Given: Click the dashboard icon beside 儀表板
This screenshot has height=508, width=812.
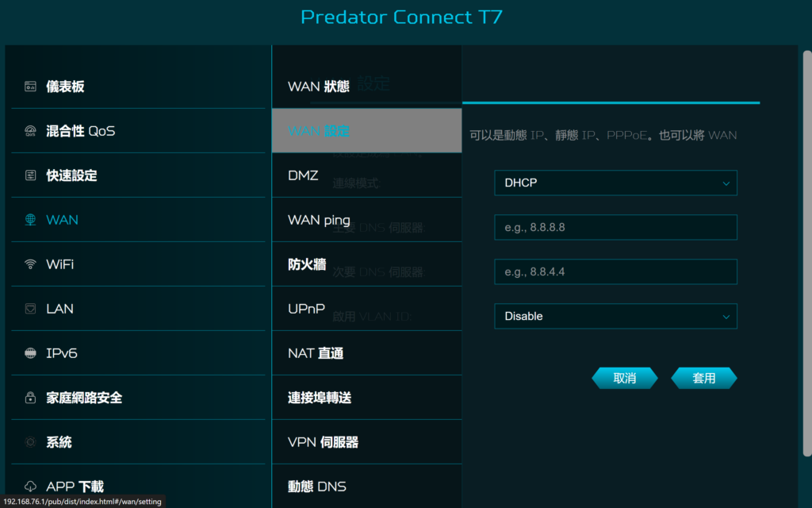Looking at the screenshot, I should 31,87.
